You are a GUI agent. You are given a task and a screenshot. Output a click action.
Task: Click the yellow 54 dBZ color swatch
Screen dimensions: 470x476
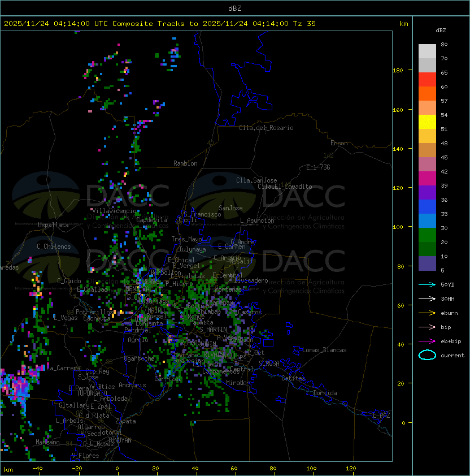pyautogui.click(x=427, y=122)
